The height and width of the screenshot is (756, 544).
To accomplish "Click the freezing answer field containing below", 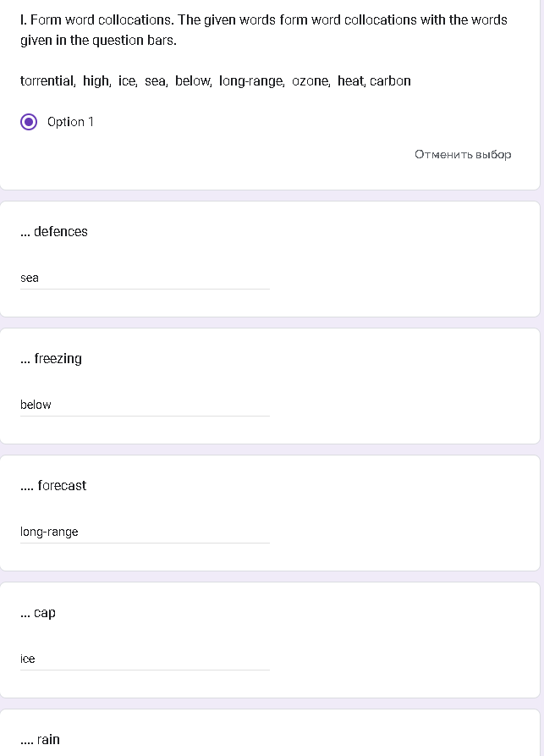I will click(x=144, y=405).
